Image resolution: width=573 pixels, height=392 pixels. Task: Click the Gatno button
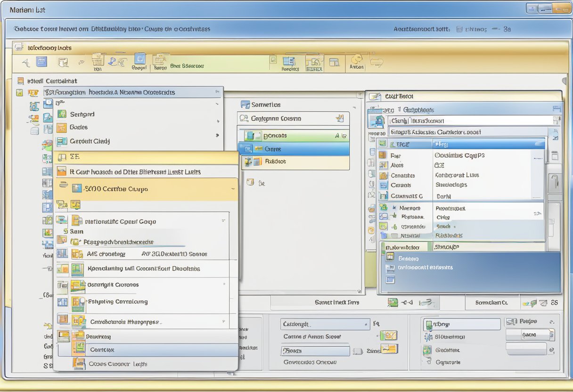click(529, 335)
